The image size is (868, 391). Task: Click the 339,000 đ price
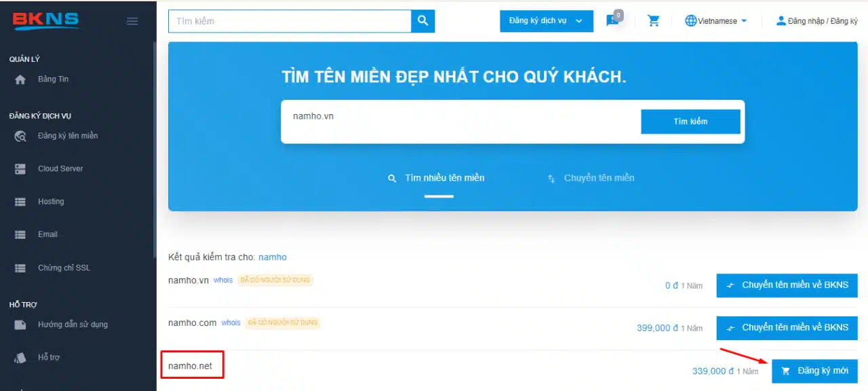(713, 371)
